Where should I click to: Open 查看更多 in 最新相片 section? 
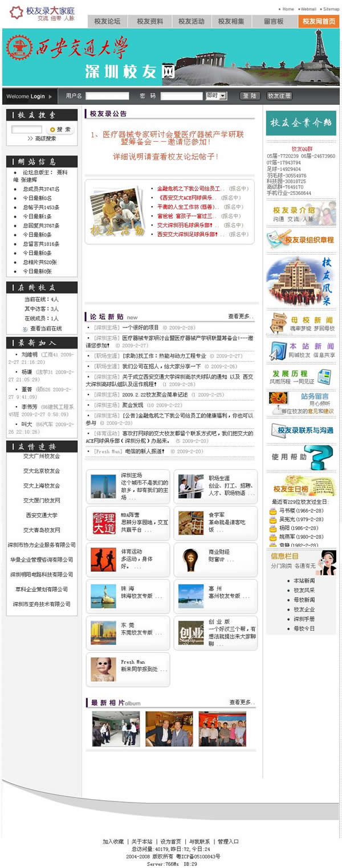242,702
